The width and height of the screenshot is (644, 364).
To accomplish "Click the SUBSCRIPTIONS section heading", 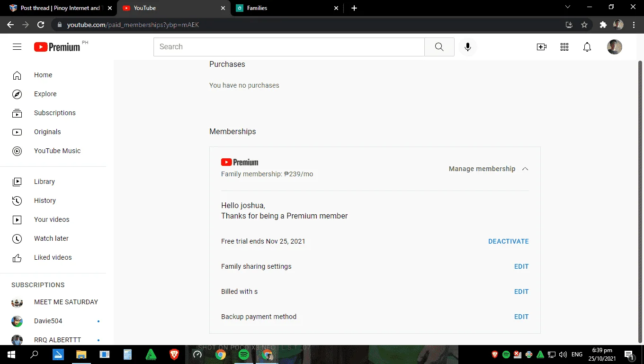I will click(x=38, y=285).
